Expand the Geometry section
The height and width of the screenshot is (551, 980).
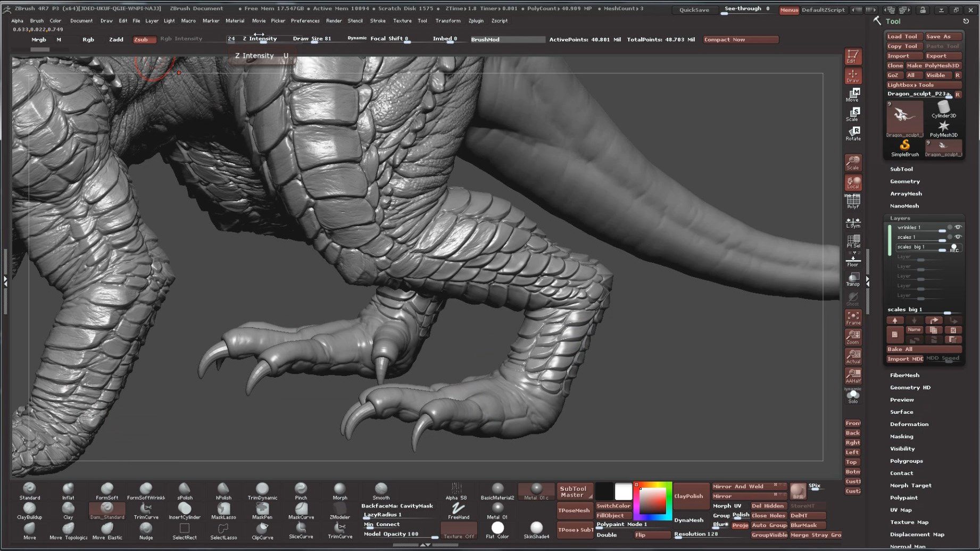click(905, 181)
